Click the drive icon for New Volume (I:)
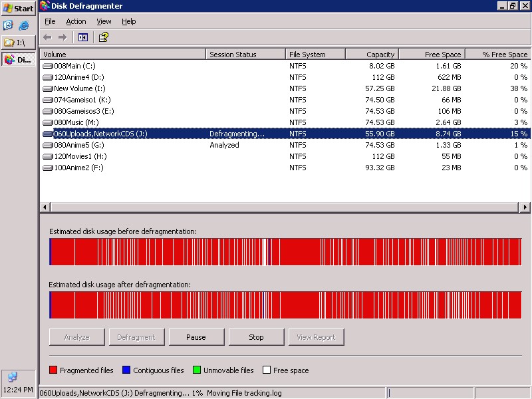 click(48, 89)
